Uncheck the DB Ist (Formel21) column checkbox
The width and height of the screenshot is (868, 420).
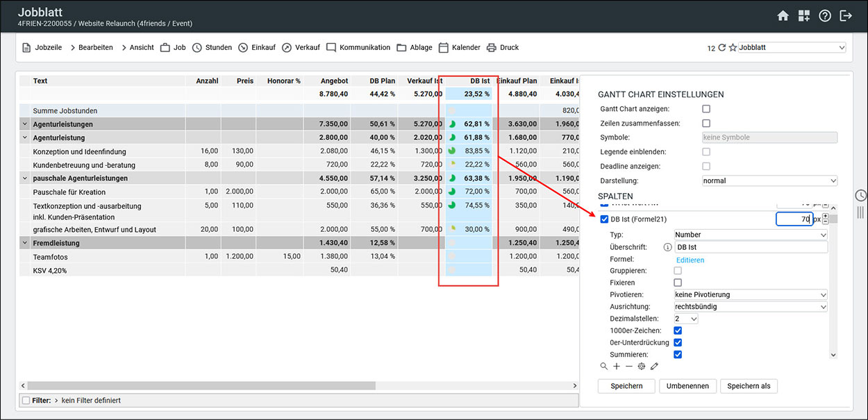click(x=604, y=219)
